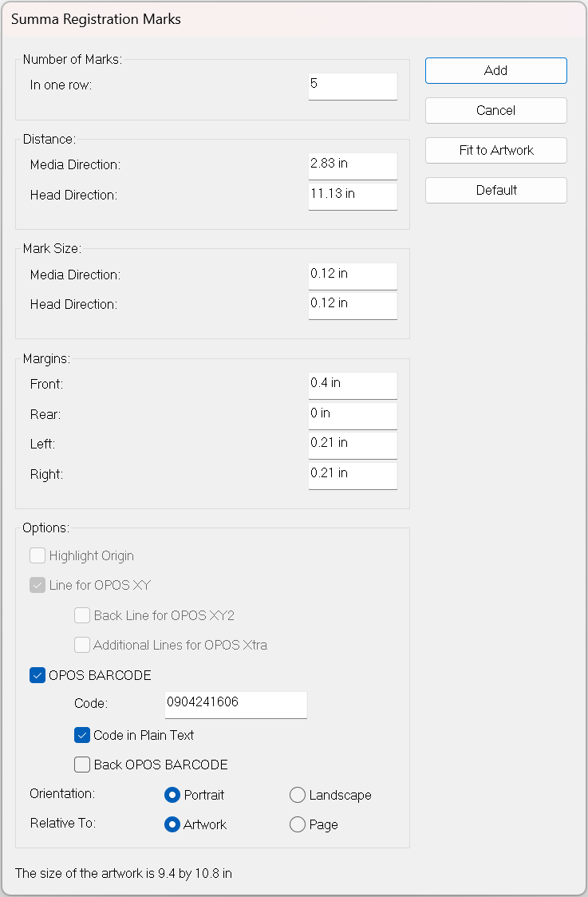Toggle Back Line for OPOS XY2

pyautogui.click(x=82, y=615)
